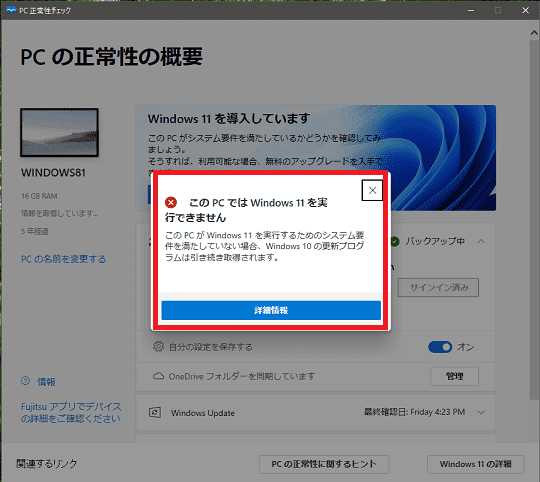Click the green checkmark beside バックアップ中
Screen dimensions: 540x482
395,241
